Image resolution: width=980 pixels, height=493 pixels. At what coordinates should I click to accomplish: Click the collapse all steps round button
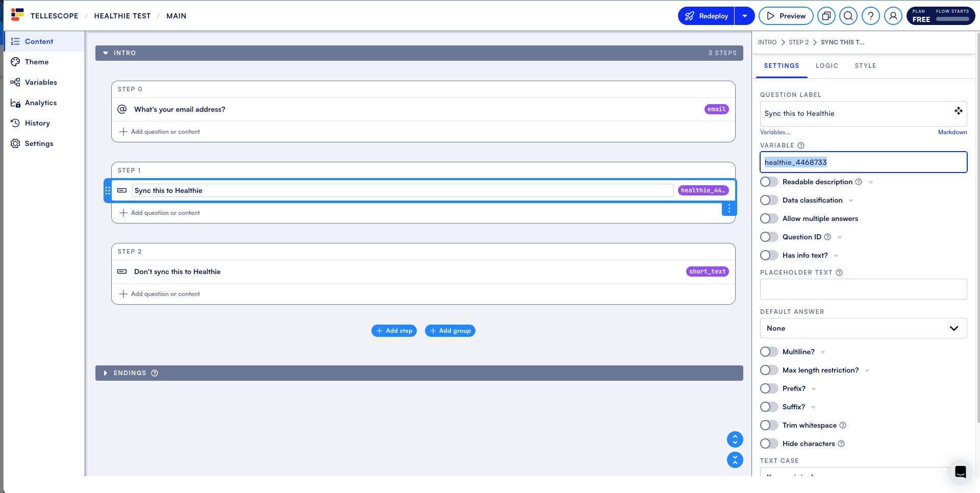[735, 460]
